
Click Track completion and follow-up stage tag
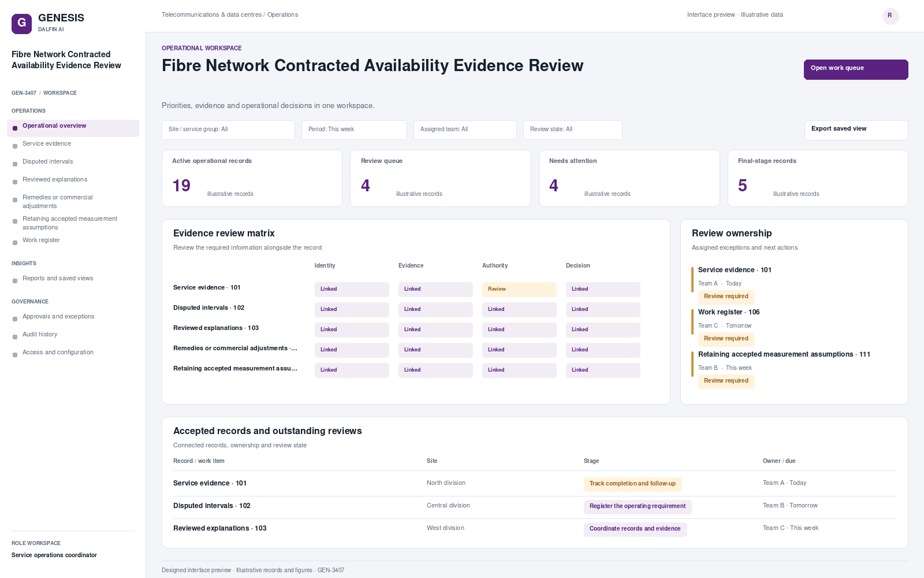pos(632,484)
